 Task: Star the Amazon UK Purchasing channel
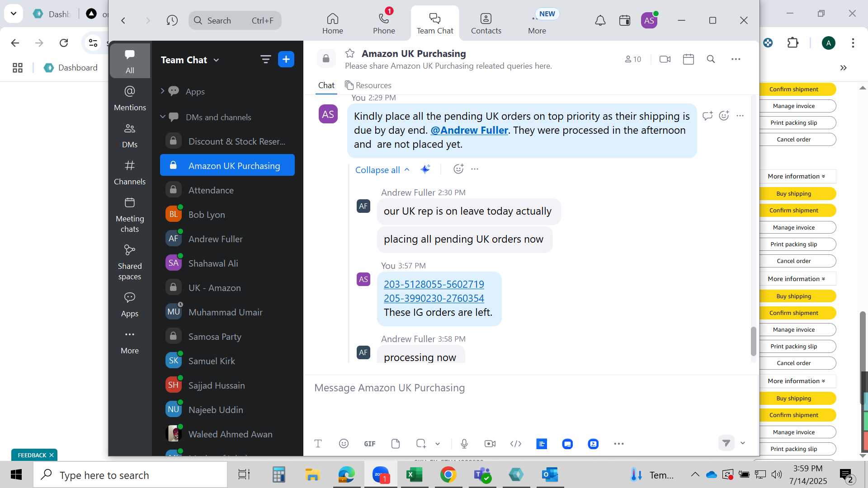(x=350, y=53)
